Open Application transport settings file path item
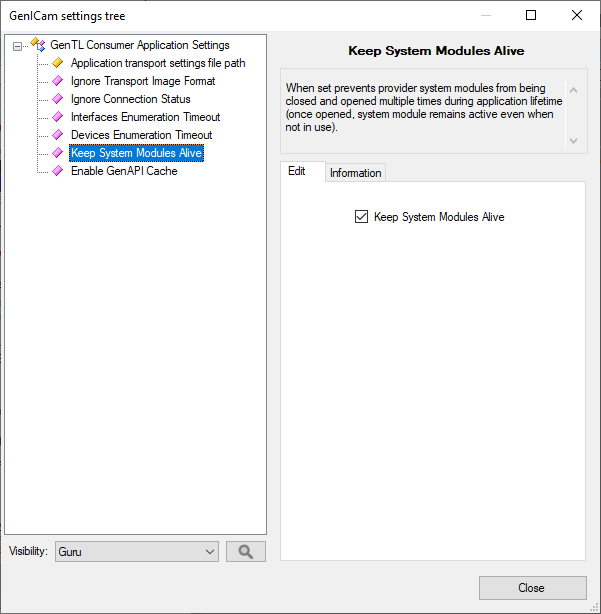 coord(157,63)
